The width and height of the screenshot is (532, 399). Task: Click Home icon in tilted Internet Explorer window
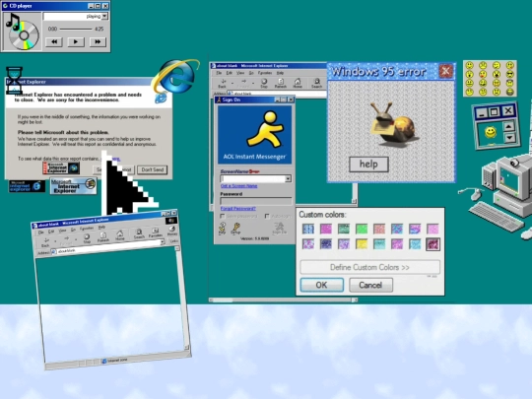(120, 235)
